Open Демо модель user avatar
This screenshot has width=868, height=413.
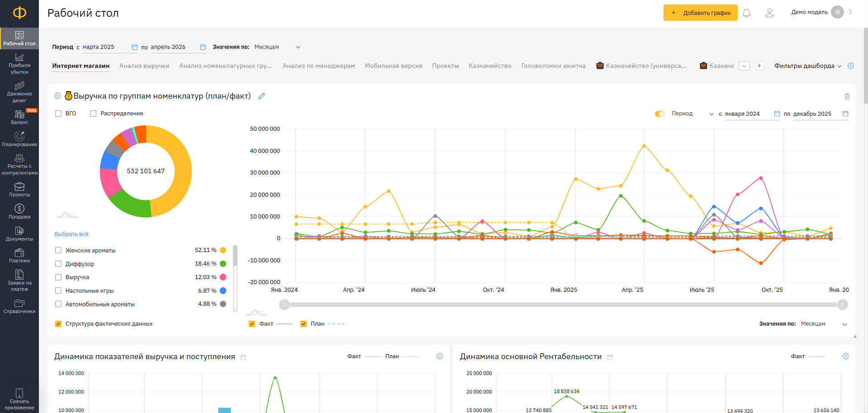(x=838, y=12)
